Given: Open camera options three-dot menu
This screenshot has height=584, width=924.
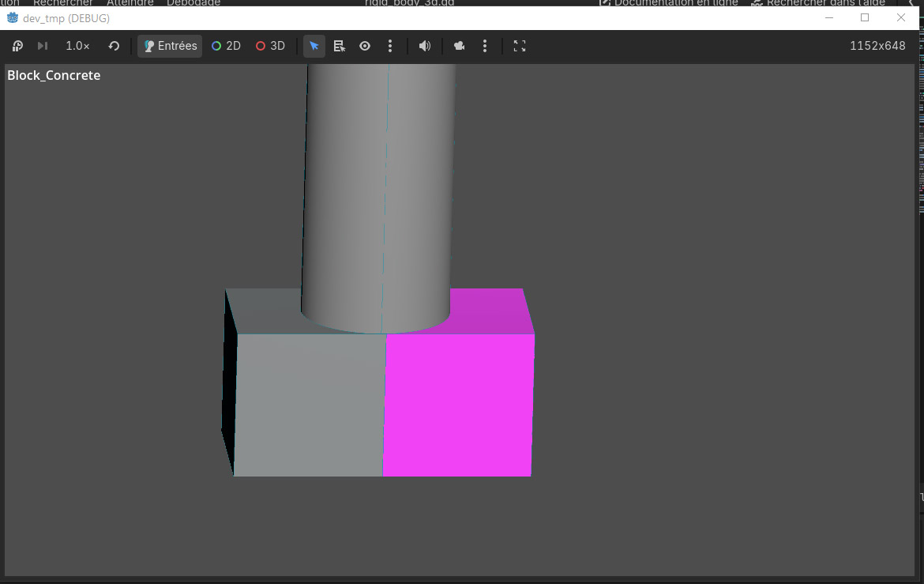Looking at the screenshot, I should (x=485, y=47).
